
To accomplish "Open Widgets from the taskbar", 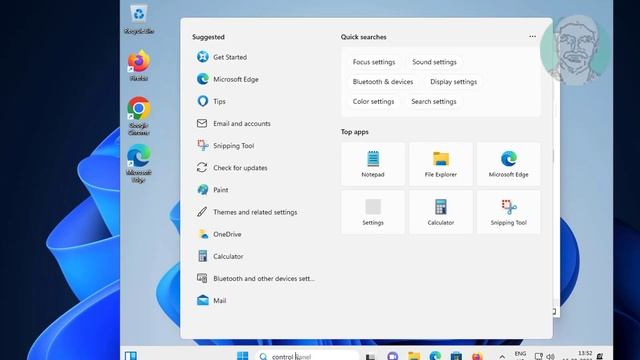I will click(x=131, y=356).
